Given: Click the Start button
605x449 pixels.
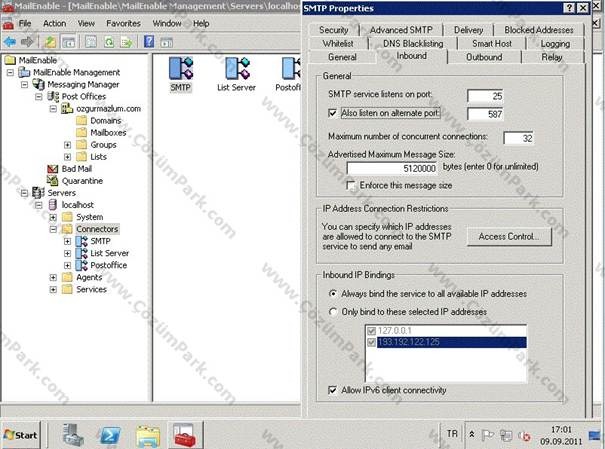Looking at the screenshot, I should click(21, 435).
